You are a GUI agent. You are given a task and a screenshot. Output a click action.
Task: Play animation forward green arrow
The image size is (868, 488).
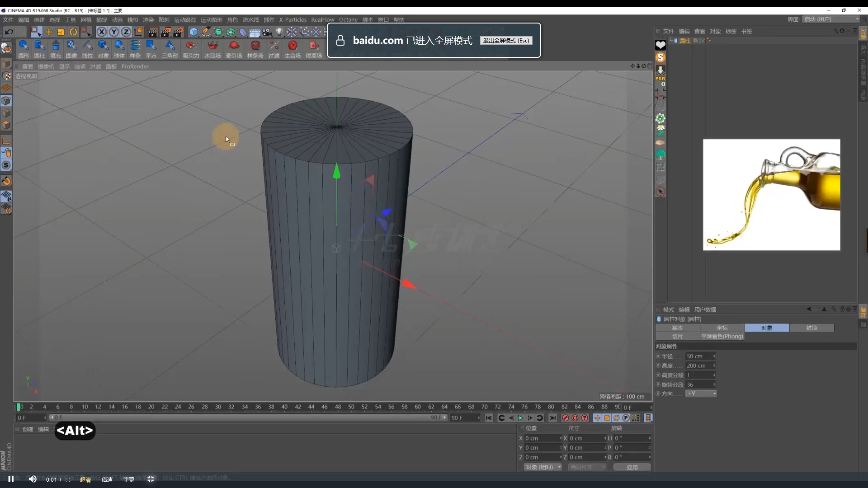[520, 418]
